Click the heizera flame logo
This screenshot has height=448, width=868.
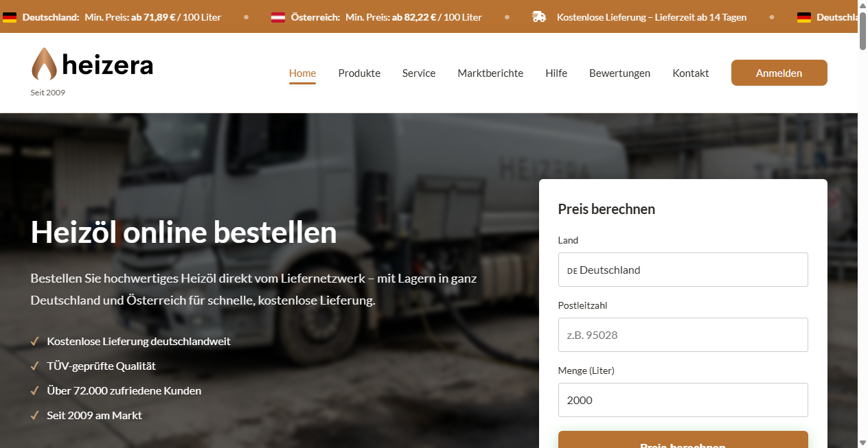click(x=44, y=64)
